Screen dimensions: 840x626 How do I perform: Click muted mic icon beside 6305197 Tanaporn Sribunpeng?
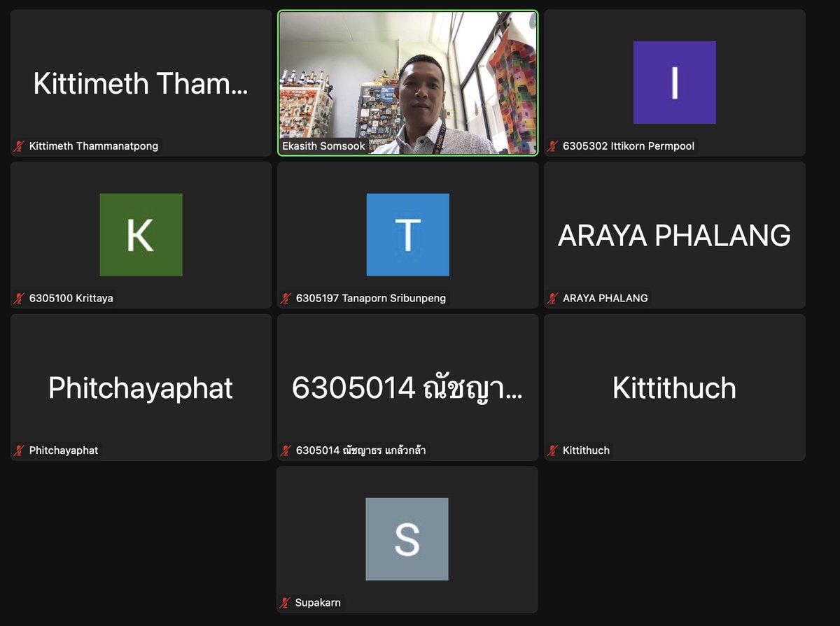(x=286, y=298)
